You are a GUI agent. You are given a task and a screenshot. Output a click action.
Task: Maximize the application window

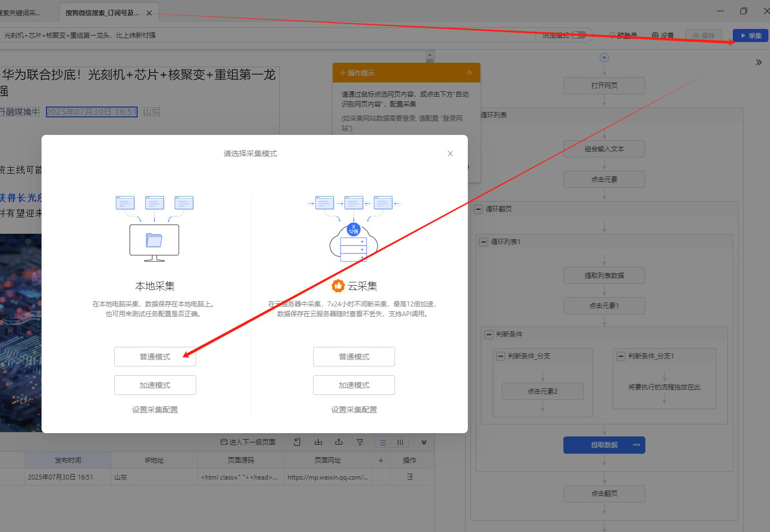pos(744,11)
